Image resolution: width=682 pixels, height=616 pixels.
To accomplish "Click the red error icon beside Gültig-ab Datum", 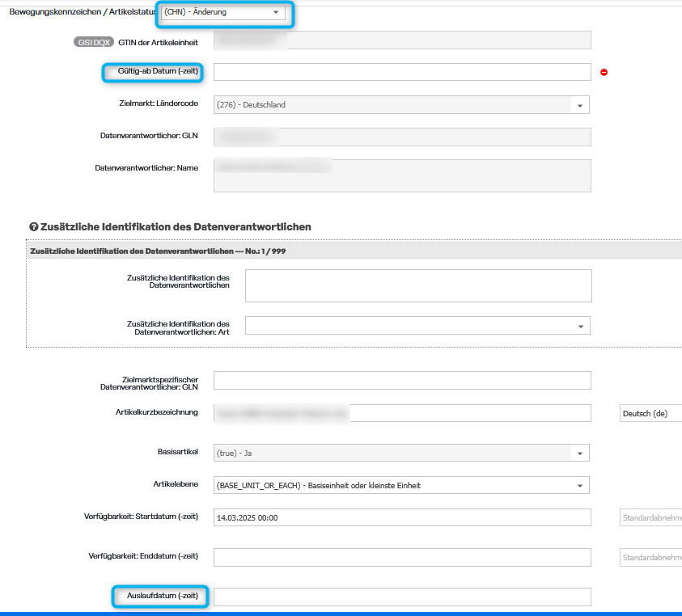I will [x=604, y=72].
